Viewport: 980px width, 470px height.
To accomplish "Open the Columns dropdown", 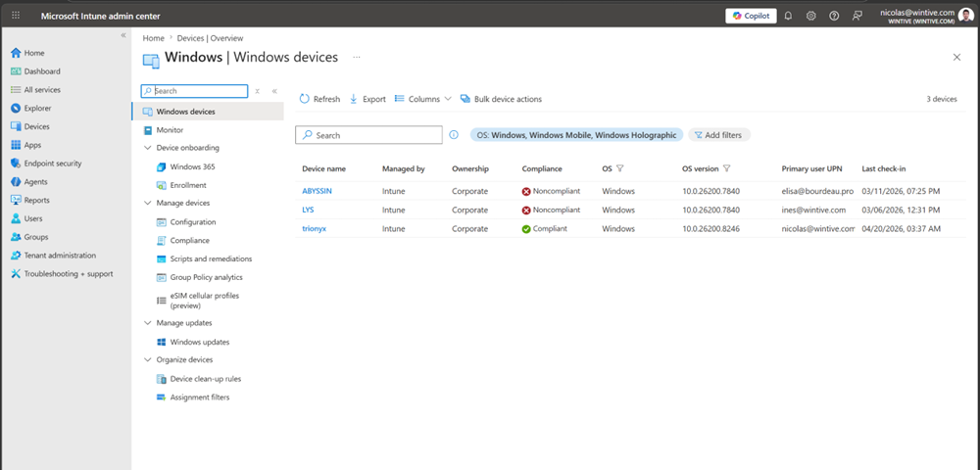I will click(x=423, y=99).
